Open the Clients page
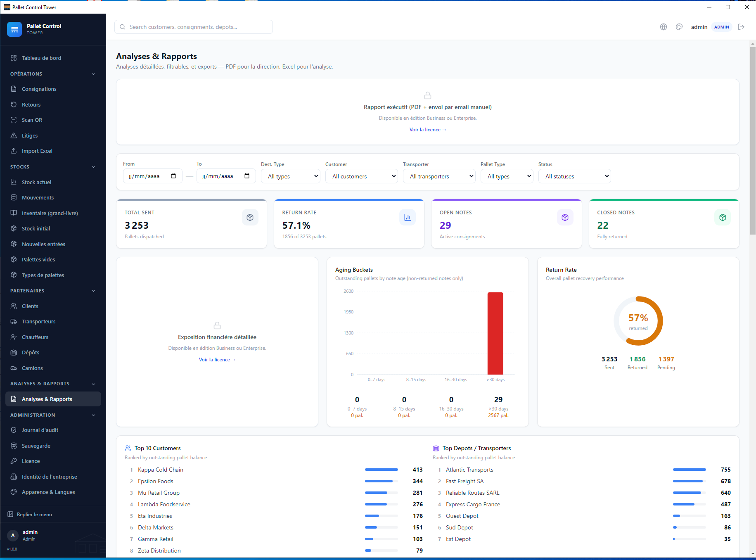 (x=53, y=306)
